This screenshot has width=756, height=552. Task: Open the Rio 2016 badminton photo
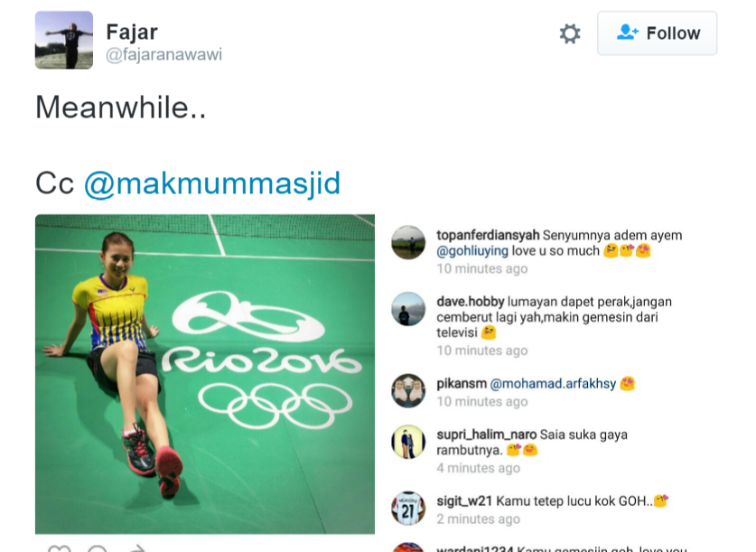(x=204, y=373)
